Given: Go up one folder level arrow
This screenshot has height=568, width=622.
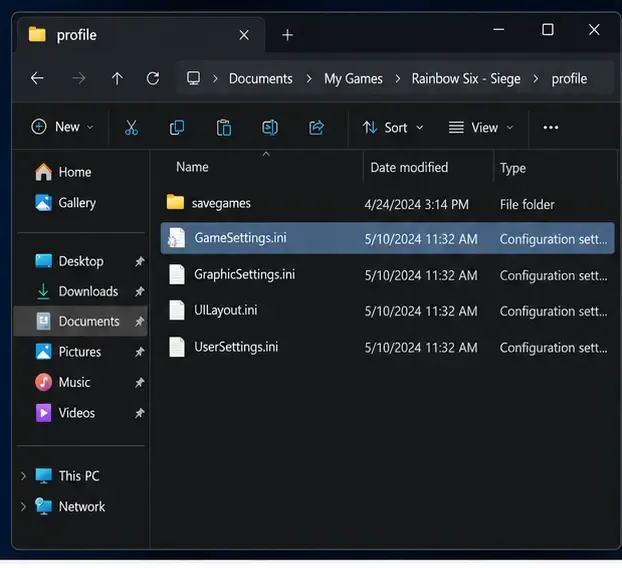Looking at the screenshot, I should 117,79.
